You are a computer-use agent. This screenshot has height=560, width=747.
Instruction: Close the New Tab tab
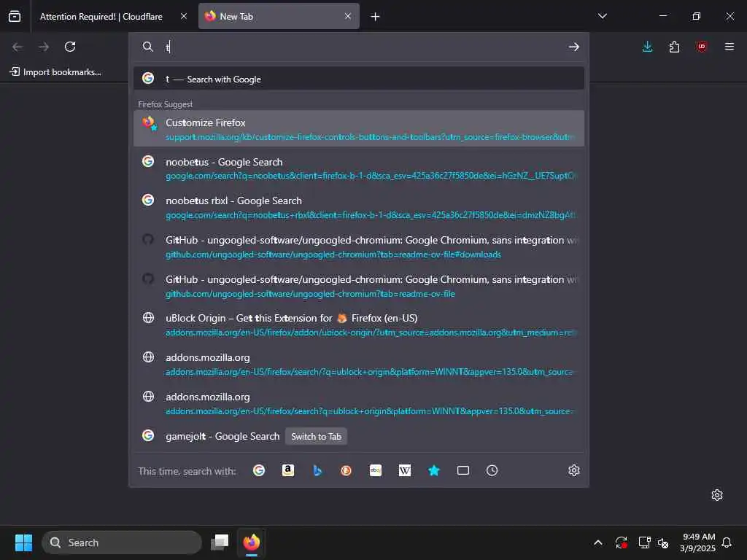tap(348, 16)
